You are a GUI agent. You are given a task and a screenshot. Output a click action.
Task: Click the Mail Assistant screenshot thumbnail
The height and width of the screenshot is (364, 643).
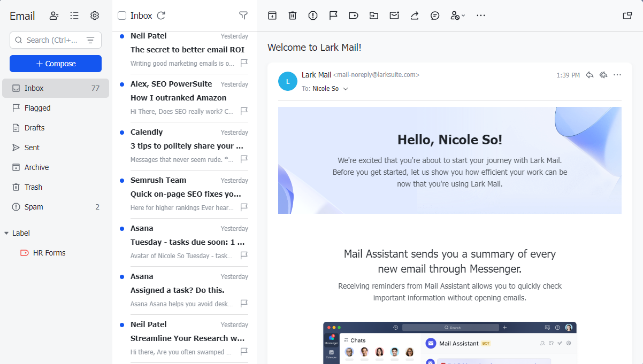(x=450, y=343)
